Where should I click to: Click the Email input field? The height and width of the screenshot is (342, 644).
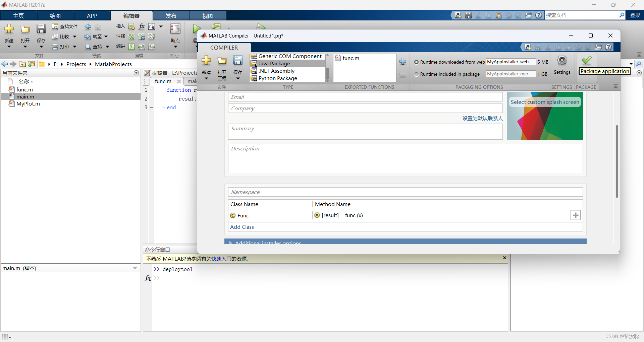365,97
